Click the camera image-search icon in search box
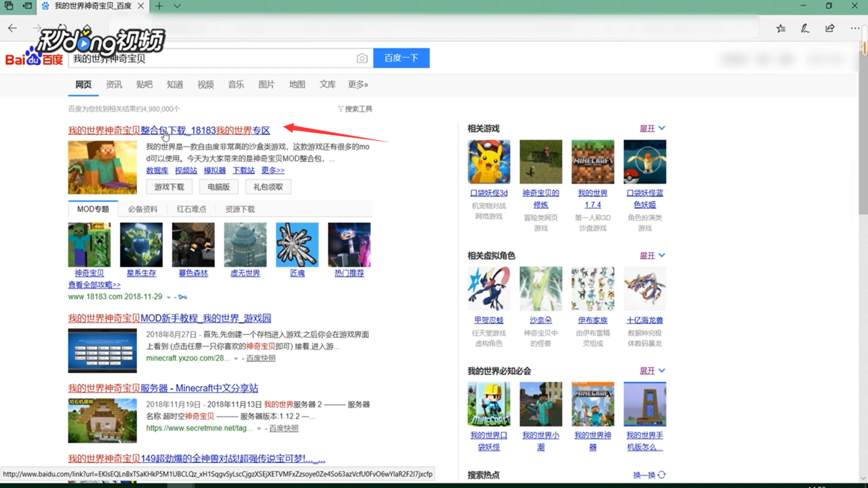Viewport: 868px width, 488px height. (x=362, y=58)
